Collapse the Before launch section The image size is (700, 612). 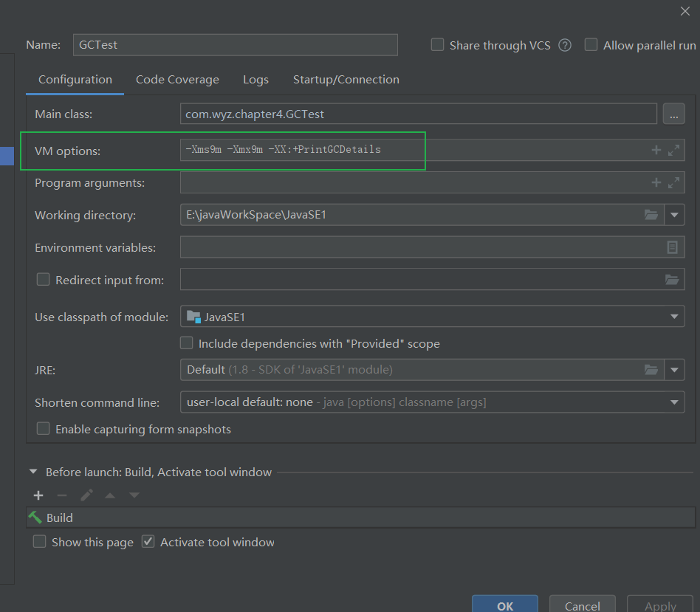click(33, 472)
